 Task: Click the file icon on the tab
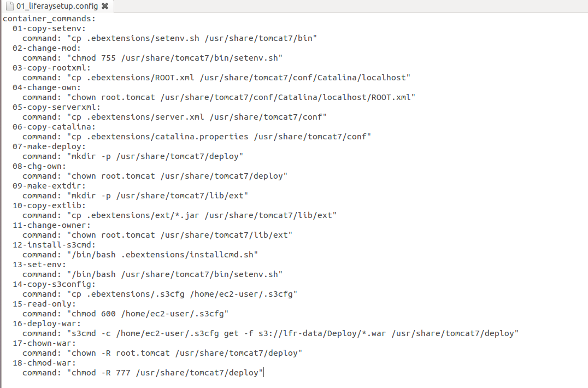tap(10, 6)
